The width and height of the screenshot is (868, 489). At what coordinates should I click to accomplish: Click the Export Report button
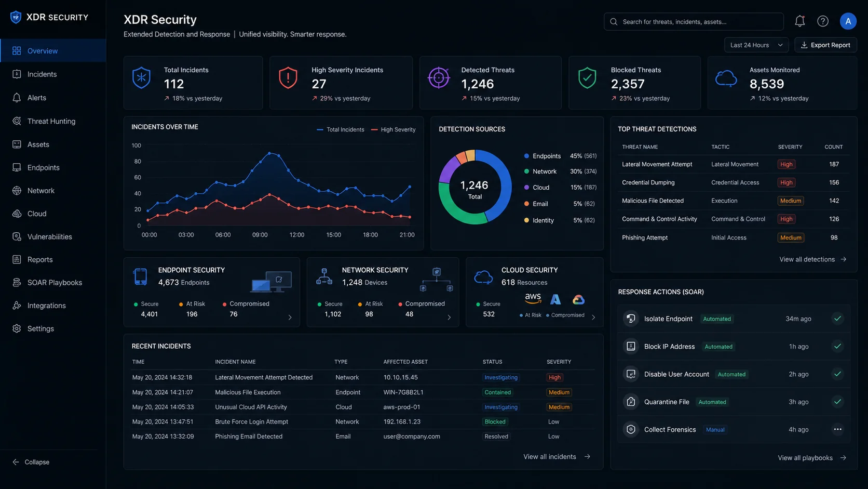825,45
